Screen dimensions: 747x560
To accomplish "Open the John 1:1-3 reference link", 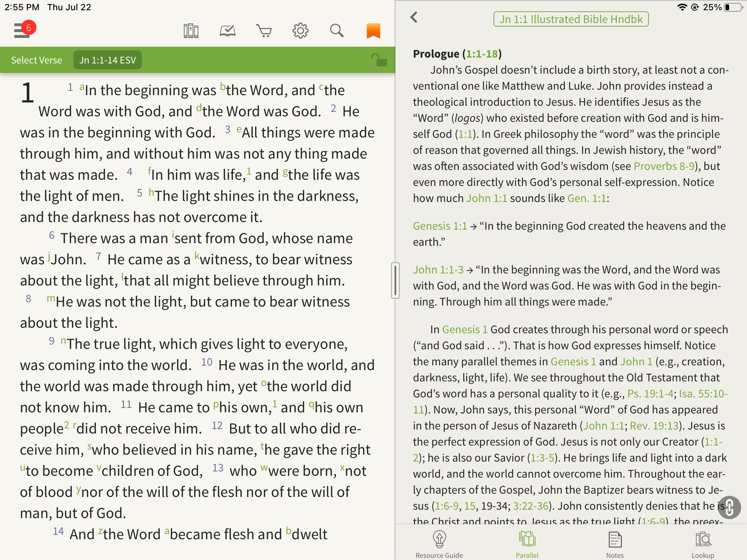I will click(438, 270).
